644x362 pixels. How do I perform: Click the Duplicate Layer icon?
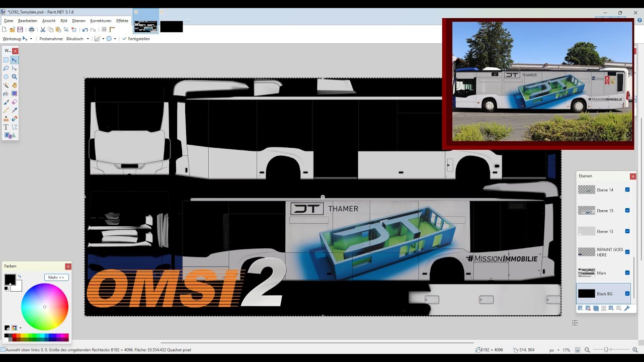(596, 308)
